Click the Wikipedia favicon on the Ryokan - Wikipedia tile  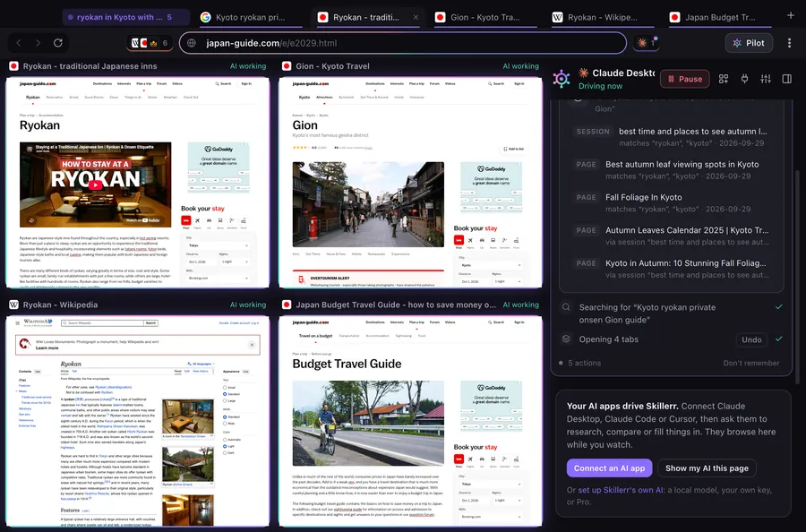13,305
